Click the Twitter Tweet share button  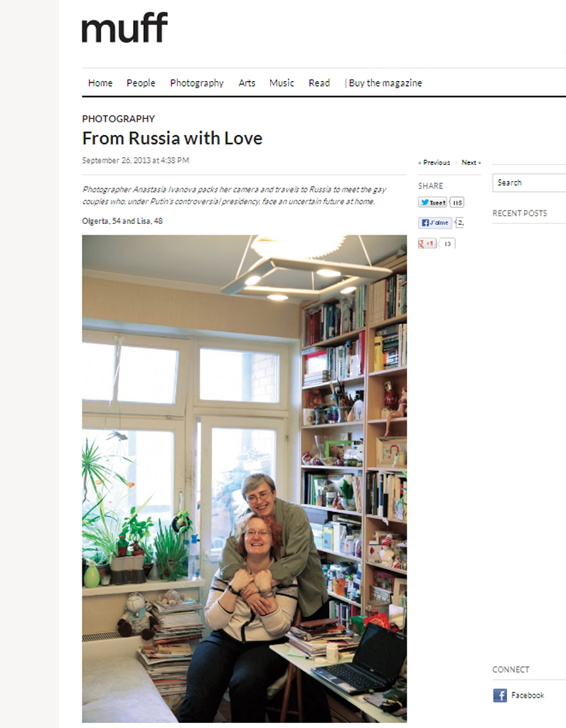pos(433,203)
